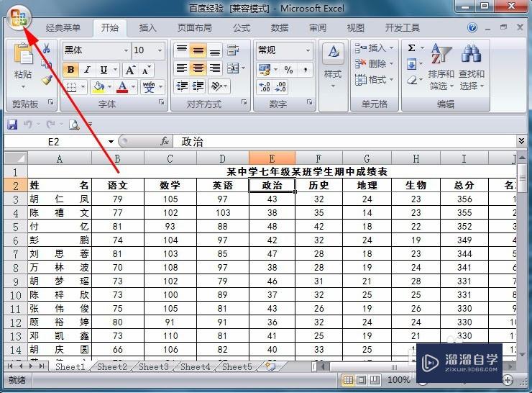Image resolution: width=532 pixels, height=393 pixels.
Task: Click the AutoSum sigma icon
Action: tap(411, 48)
